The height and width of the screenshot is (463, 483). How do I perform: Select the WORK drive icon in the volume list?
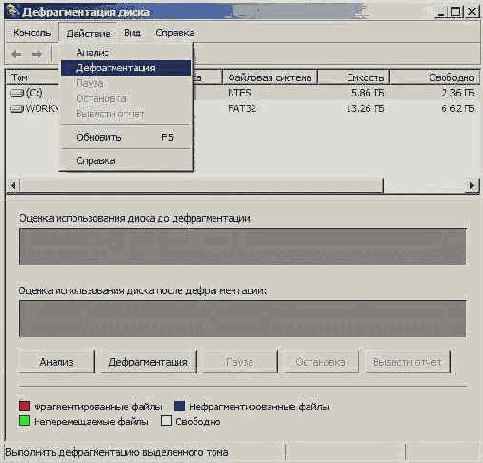click(17, 108)
